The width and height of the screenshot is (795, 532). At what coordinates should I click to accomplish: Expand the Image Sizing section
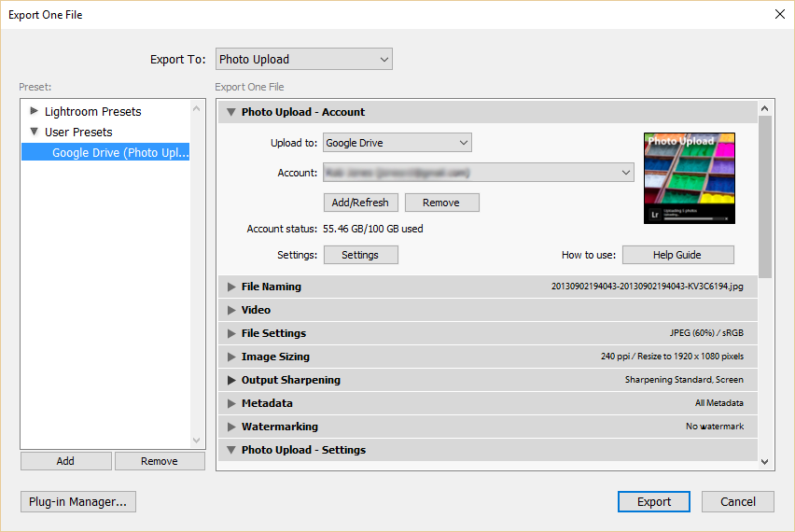click(x=231, y=357)
